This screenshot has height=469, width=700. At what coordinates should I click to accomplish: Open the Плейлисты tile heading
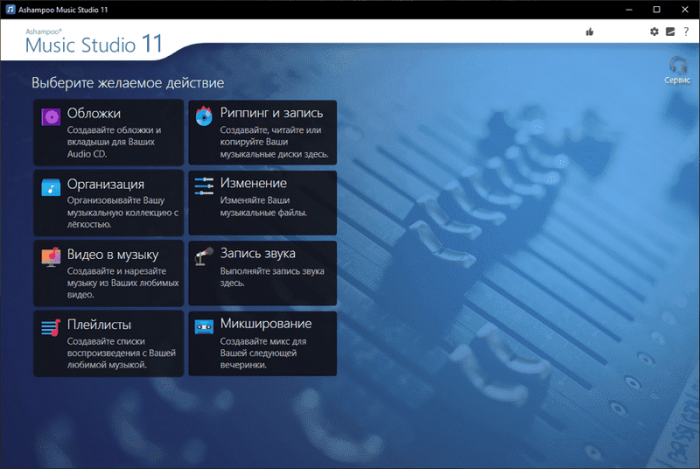(99, 324)
